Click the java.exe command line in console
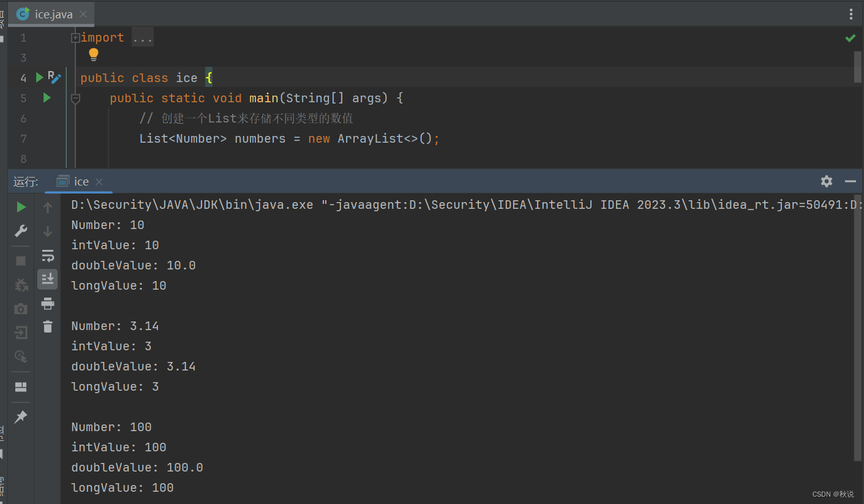The width and height of the screenshot is (864, 504). tap(467, 205)
